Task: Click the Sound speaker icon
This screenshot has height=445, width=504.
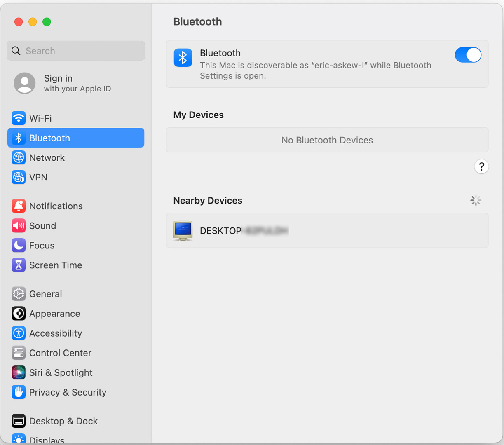Action: 19,226
